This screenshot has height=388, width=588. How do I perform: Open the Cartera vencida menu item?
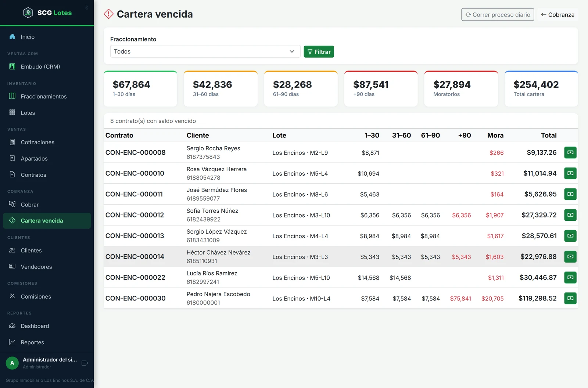click(x=47, y=221)
